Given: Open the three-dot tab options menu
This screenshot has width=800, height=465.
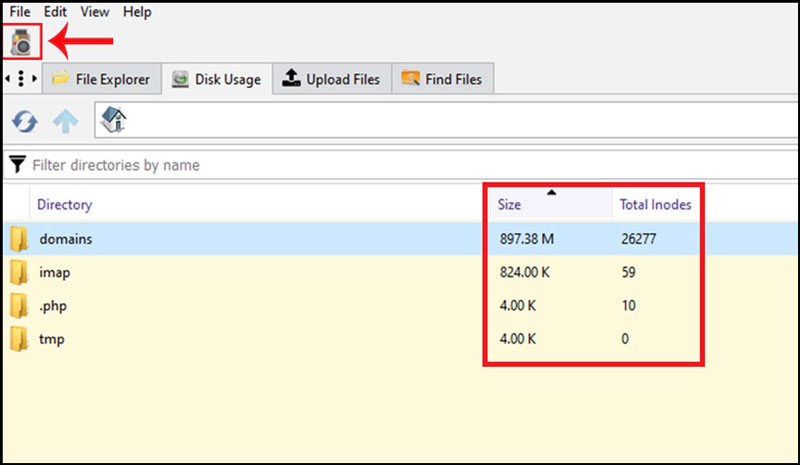Looking at the screenshot, I should tap(22, 78).
